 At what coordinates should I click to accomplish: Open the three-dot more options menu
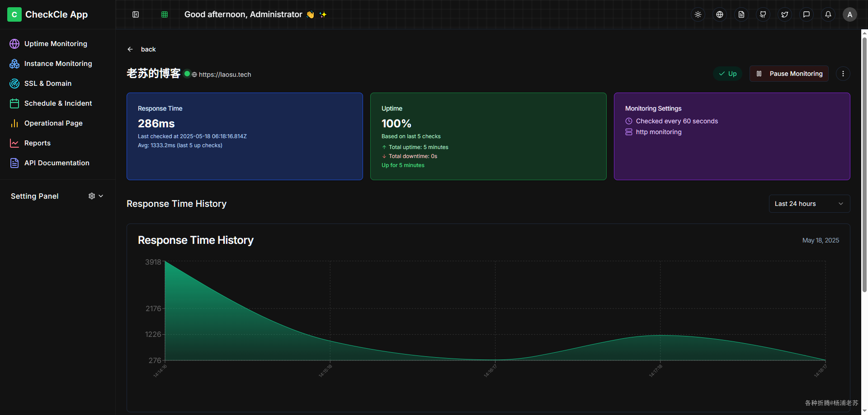coord(843,74)
